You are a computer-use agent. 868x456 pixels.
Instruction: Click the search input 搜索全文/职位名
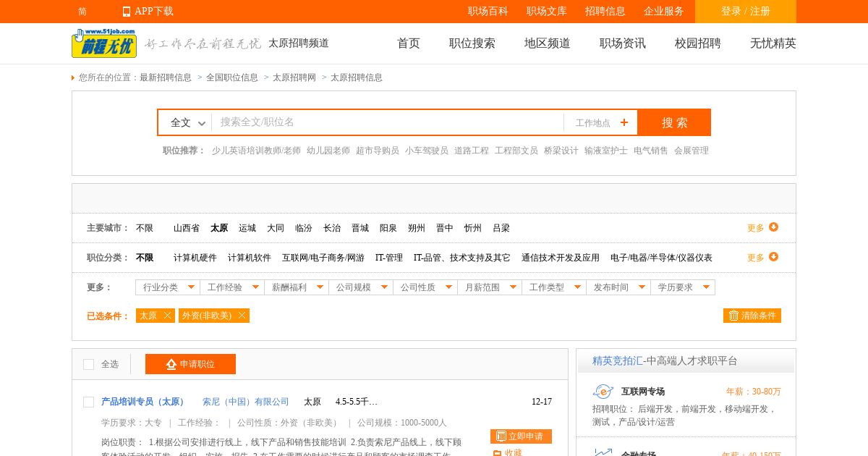pyautogui.click(x=388, y=122)
